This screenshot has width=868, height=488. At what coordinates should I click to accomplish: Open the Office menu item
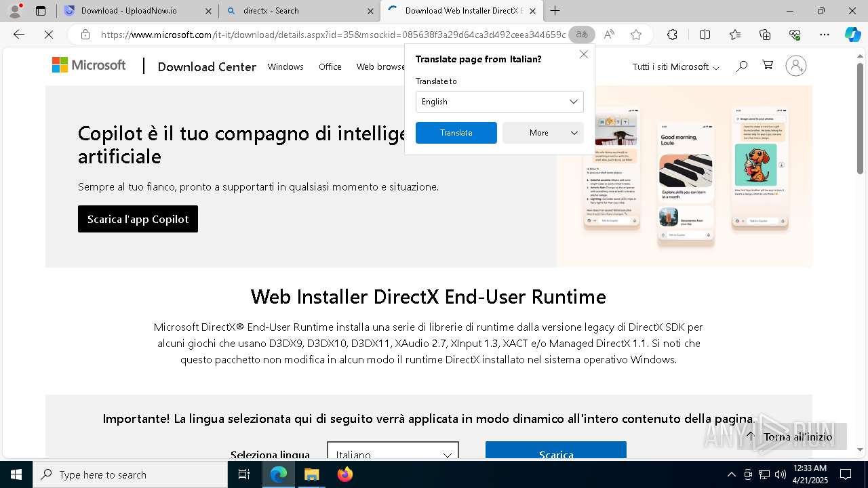(x=330, y=66)
